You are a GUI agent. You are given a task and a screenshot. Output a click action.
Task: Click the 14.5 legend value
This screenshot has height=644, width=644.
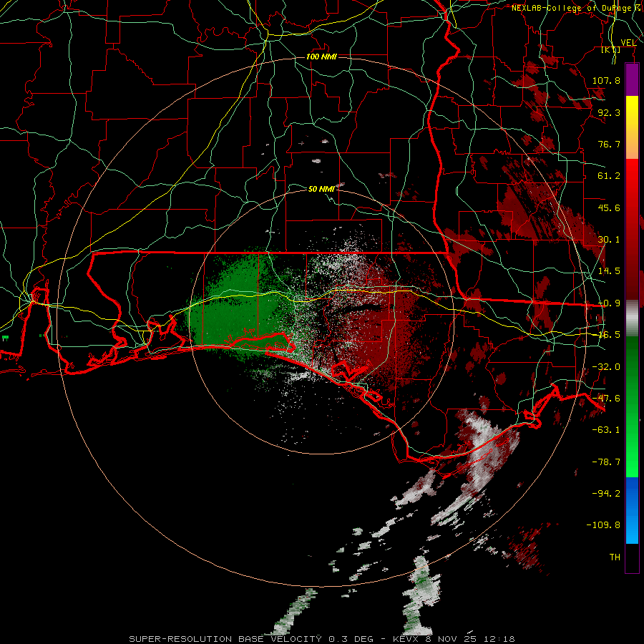pos(609,271)
